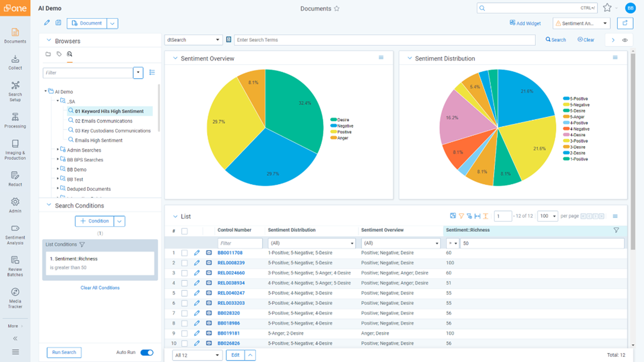Edit document BB0011708 using its pencil icon

pyautogui.click(x=197, y=253)
